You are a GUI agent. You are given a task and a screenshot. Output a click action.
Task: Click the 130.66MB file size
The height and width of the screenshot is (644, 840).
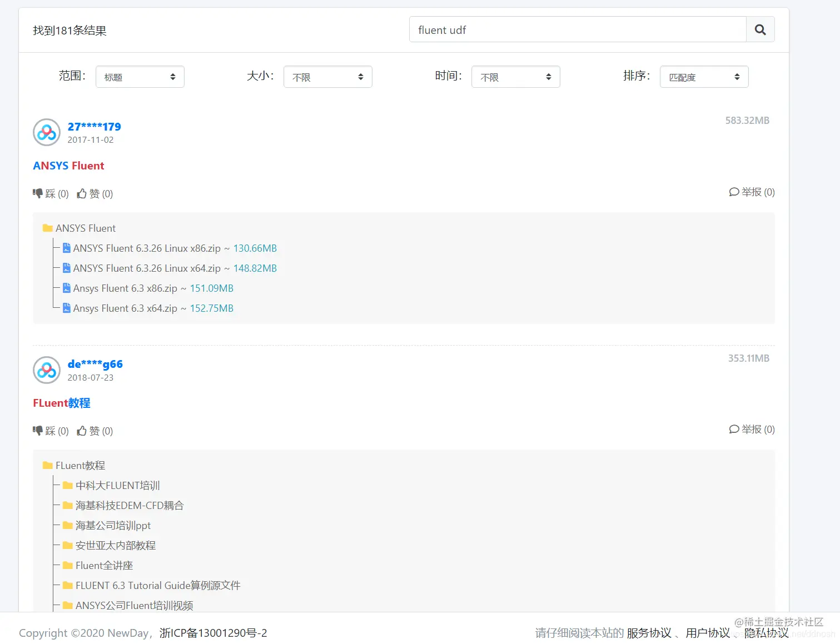255,248
